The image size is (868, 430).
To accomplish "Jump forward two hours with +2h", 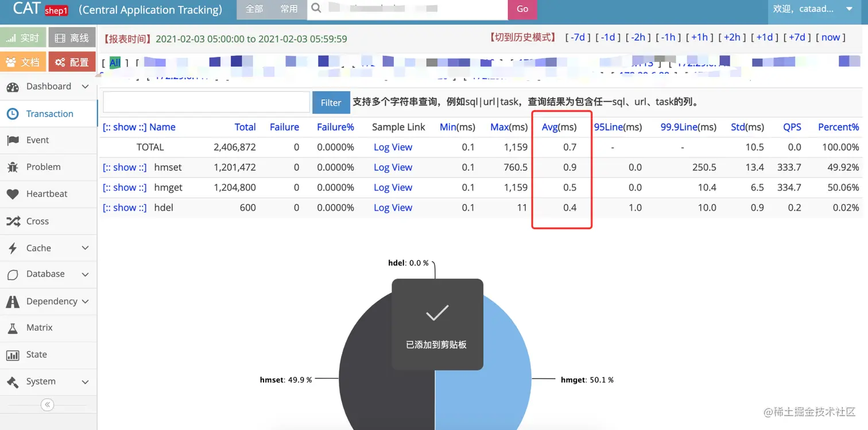I will pyautogui.click(x=732, y=37).
